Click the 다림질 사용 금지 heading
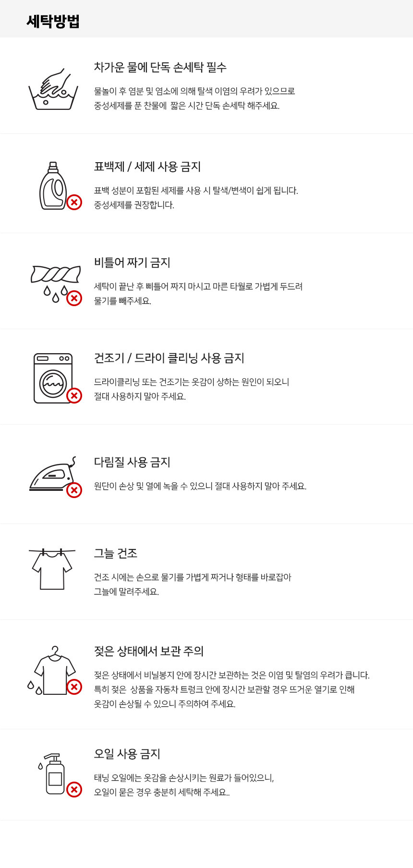 [132, 462]
